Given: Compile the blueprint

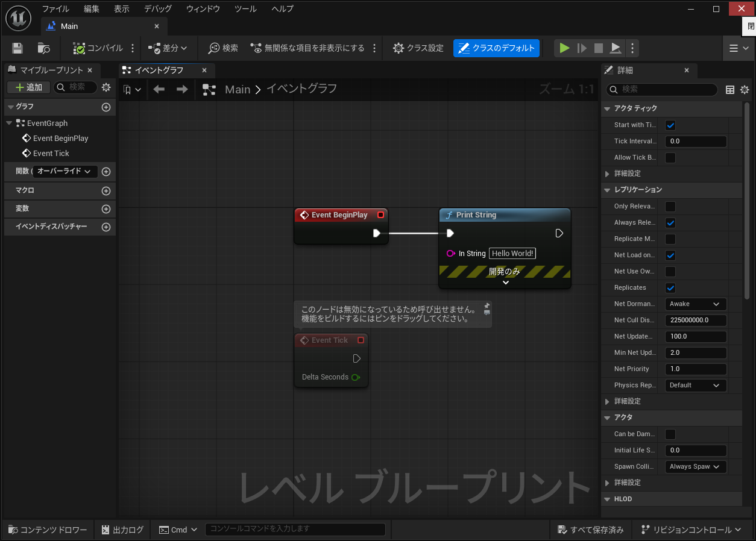Looking at the screenshot, I should coord(98,48).
